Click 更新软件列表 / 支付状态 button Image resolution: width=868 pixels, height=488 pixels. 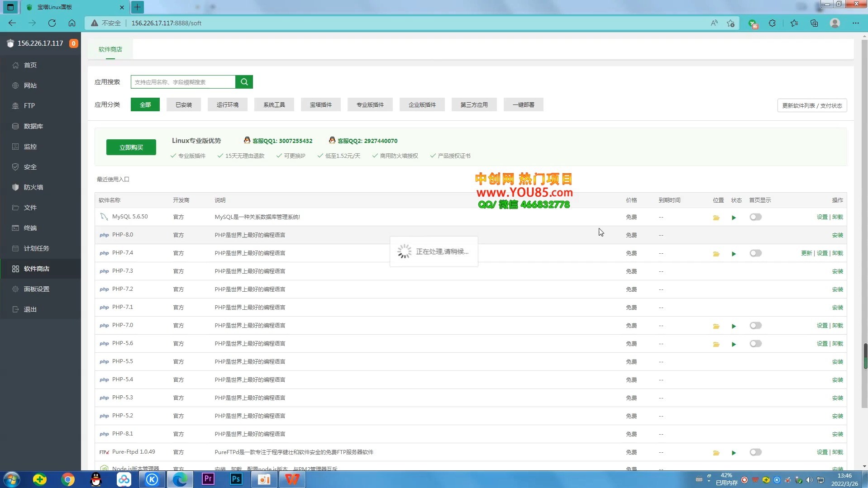[x=812, y=105]
